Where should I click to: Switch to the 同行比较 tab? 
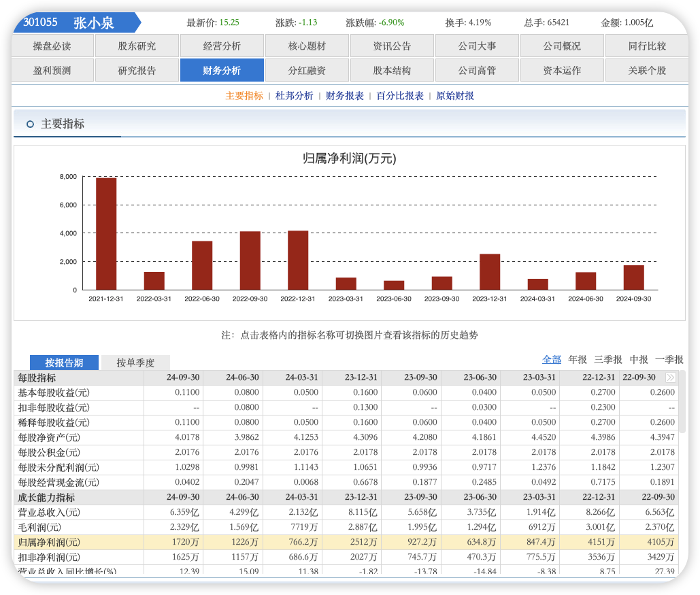pos(647,46)
